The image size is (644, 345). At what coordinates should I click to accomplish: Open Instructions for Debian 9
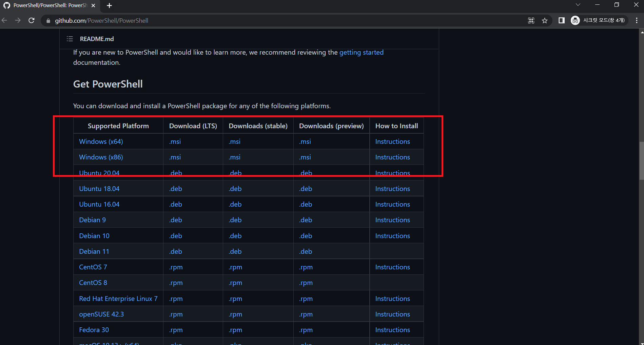[x=392, y=220]
